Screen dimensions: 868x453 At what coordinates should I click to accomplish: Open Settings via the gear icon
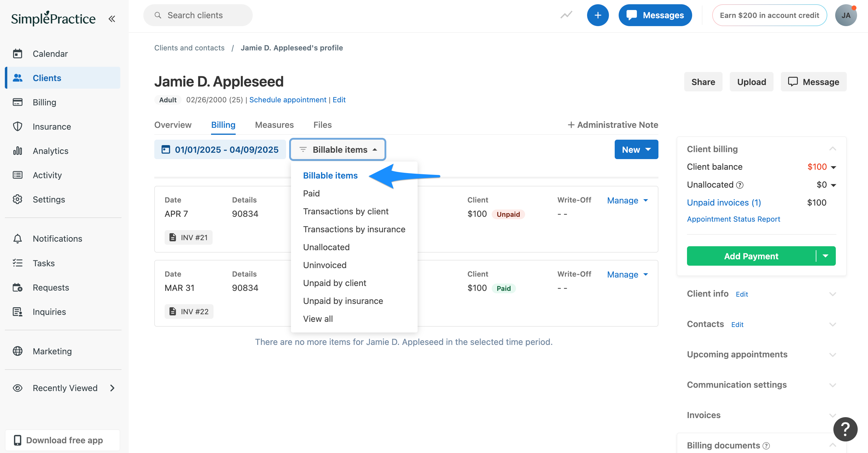click(x=18, y=199)
